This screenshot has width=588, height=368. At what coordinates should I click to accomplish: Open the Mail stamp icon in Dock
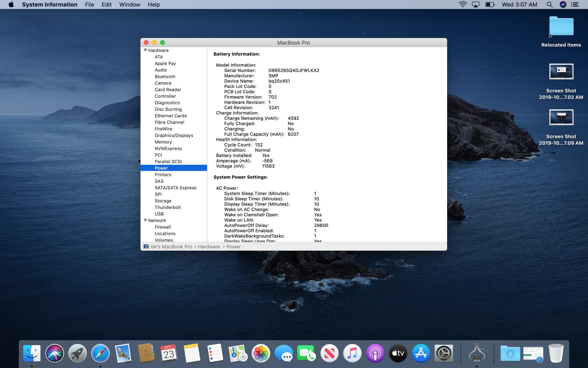(123, 353)
